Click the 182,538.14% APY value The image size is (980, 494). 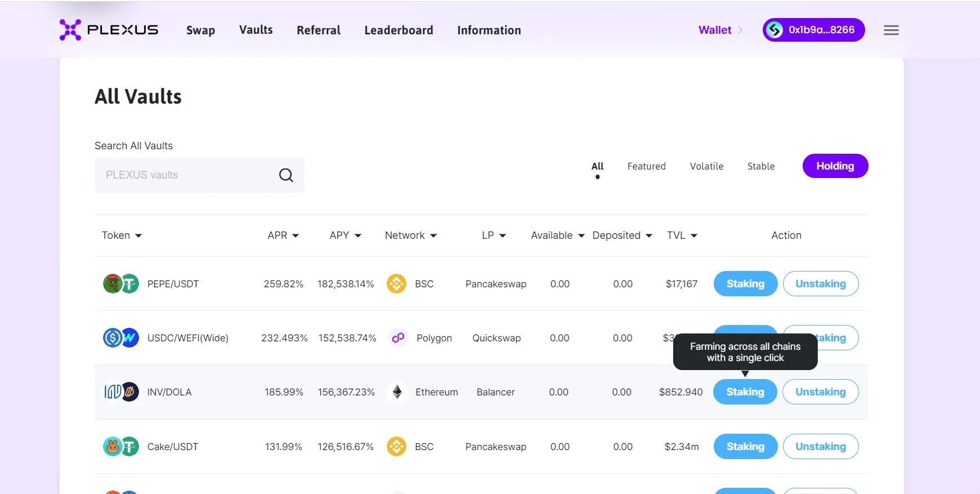point(346,284)
